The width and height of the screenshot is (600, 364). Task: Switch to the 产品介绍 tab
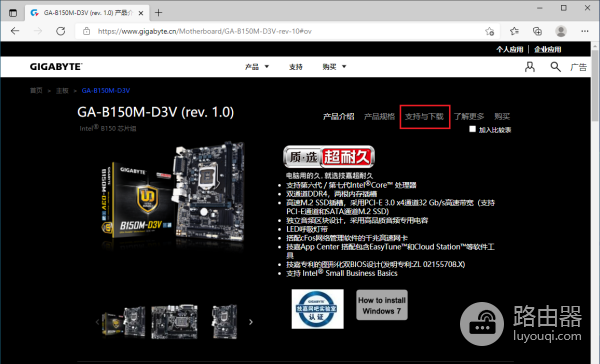pyautogui.click(x=339, y=116)
